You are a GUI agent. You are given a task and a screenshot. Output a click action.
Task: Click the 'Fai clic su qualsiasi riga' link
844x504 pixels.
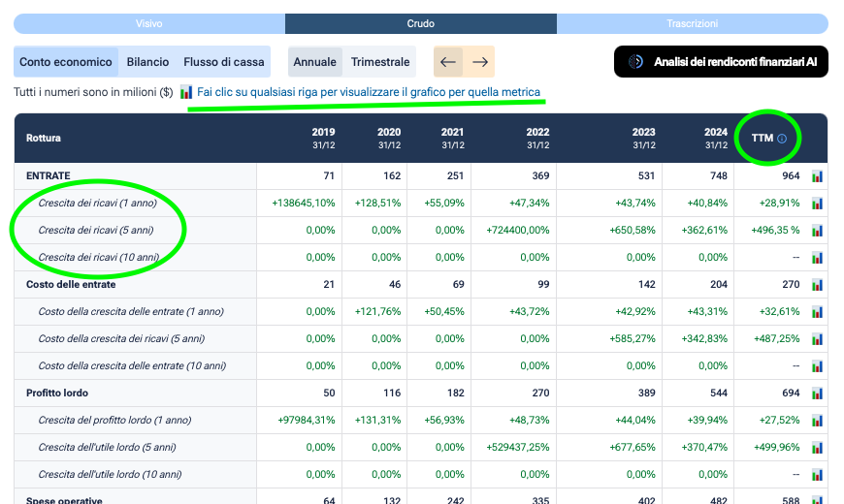point(369,92)
